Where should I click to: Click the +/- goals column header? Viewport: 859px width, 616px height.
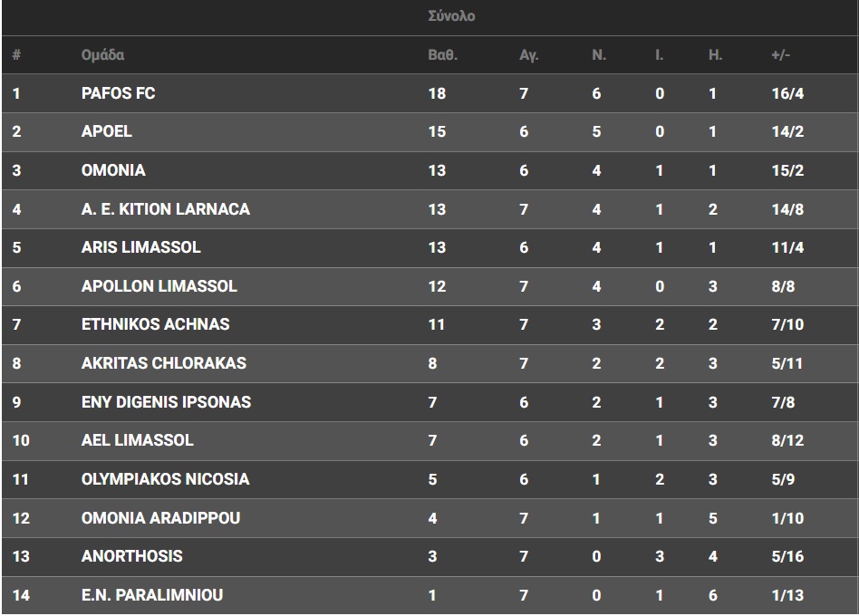pos(780,54)
